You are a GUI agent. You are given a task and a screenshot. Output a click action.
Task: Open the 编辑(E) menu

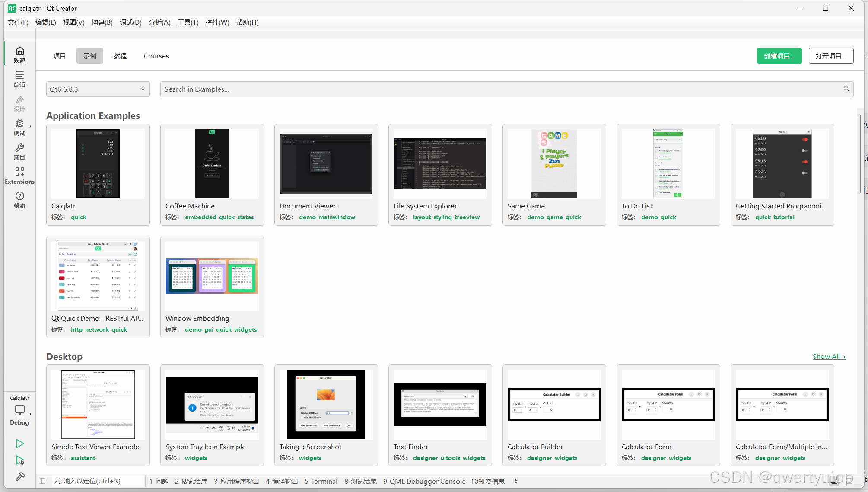(x=46, y=22)
